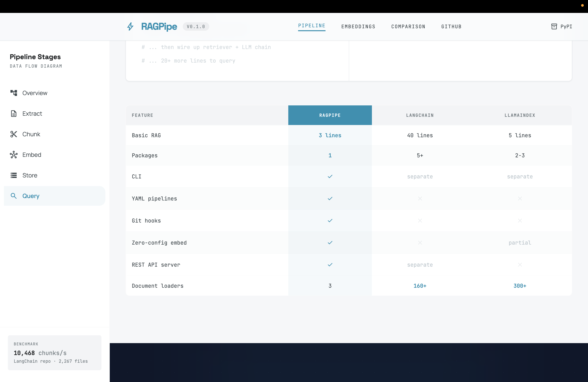The height and width of the screenshot is (382, 588).
Task: Select the Overview flowchart icon in sidebar
Action: coord(14,93)
